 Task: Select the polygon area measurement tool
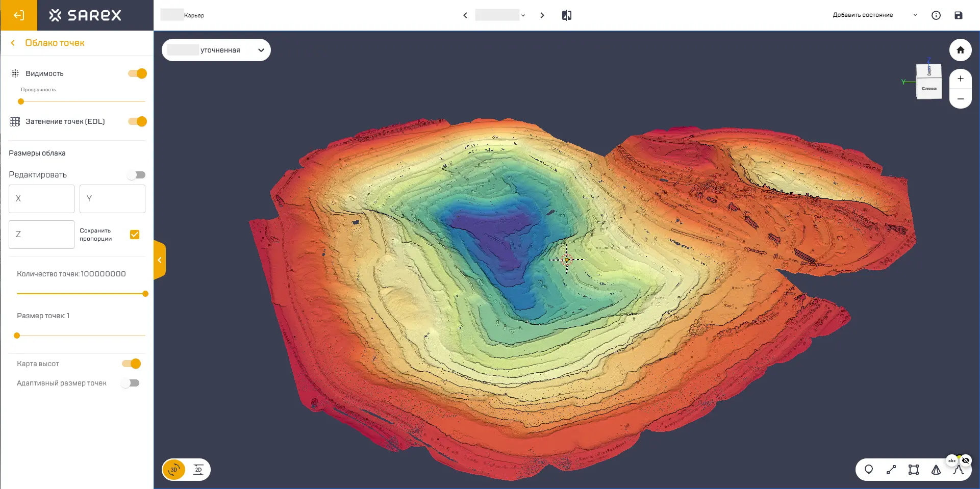click(x=913, y=470)
